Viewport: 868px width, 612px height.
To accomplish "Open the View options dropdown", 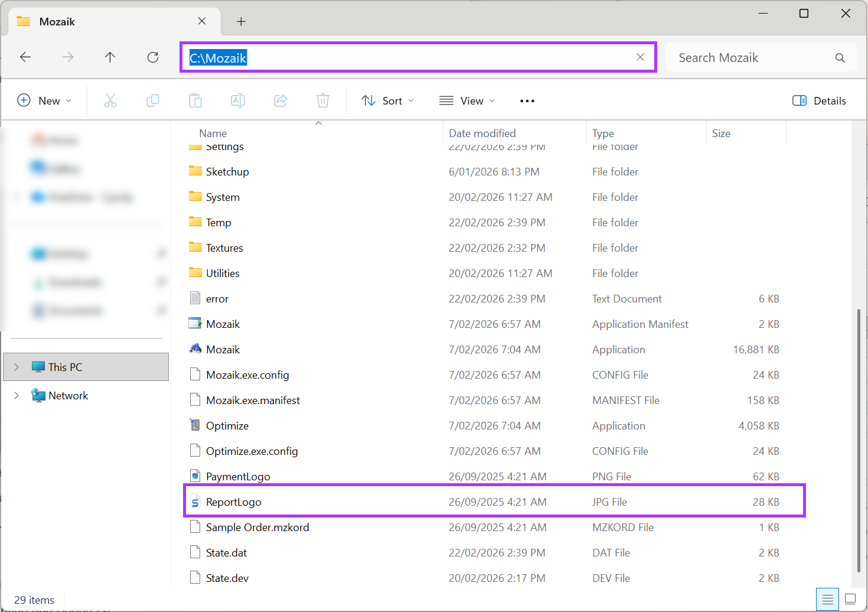I will pyautogui.click(x=466, y=100).
